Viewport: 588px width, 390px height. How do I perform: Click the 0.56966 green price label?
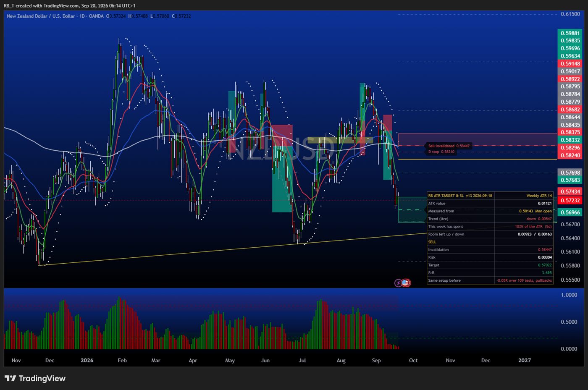(570, 212)
